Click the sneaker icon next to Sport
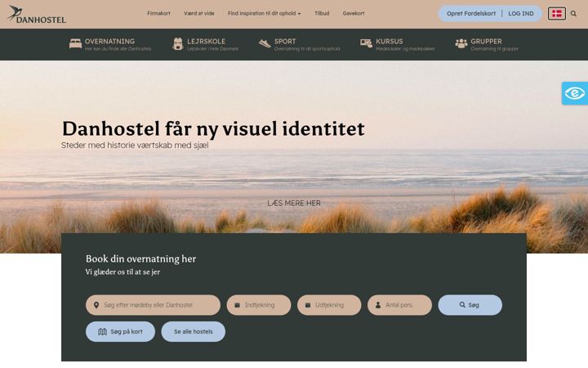This screenshot has width=588, height=368. (265, 43)
